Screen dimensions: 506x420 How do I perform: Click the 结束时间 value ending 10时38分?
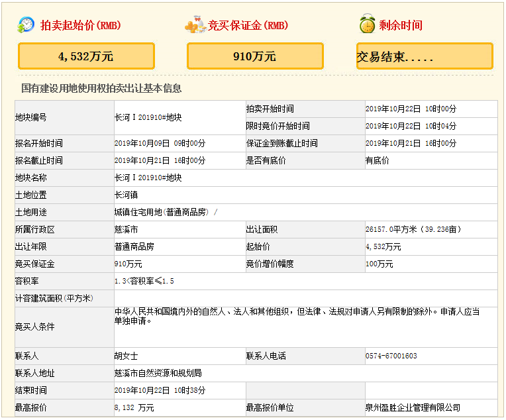point(160,390)
